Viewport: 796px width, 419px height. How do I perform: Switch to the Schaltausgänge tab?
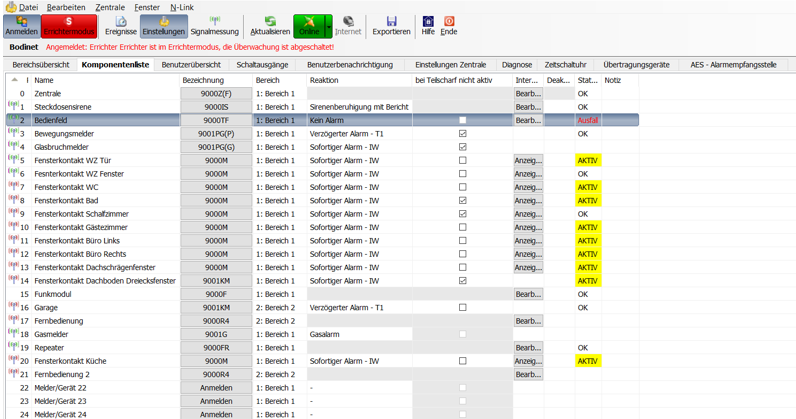click(262, 64)
